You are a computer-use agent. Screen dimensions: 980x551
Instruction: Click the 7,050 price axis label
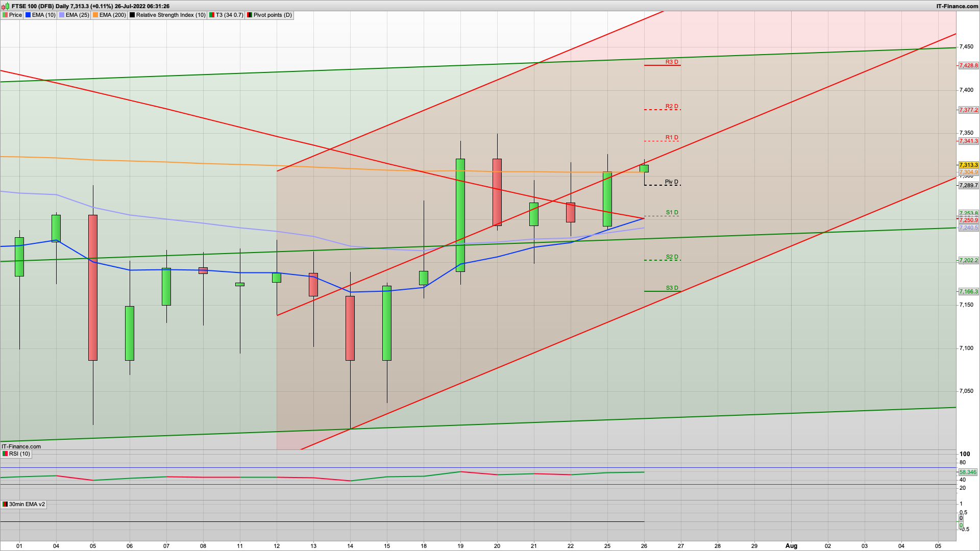(966, 391)
